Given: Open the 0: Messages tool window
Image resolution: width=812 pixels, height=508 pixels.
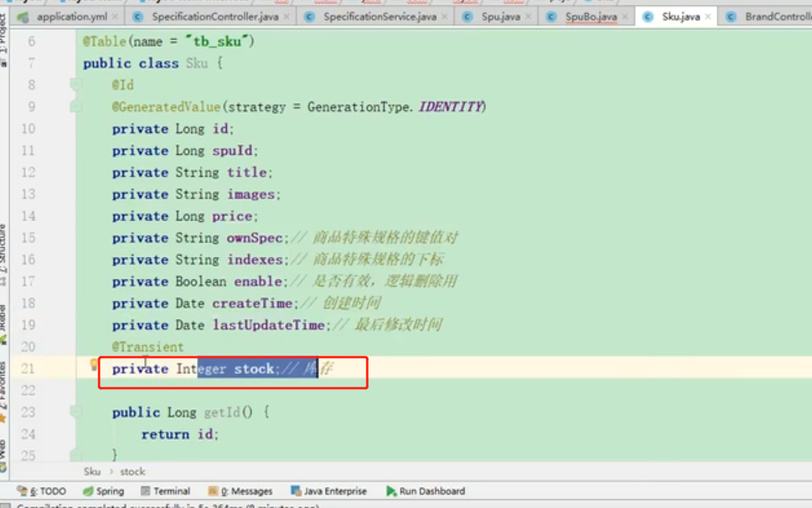Looking at the screenshot, I should 240,491.
